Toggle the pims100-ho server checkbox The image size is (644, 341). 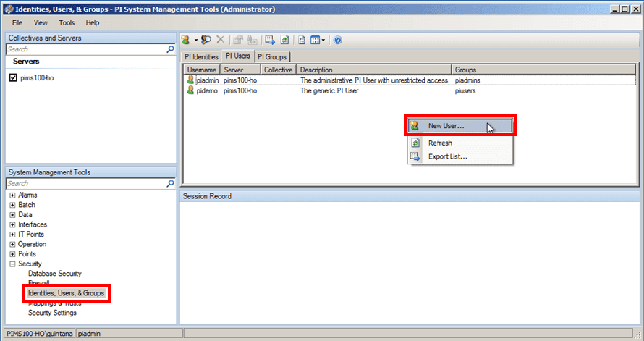point(13,77)
